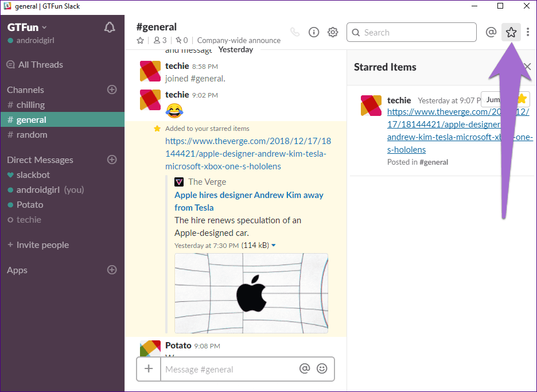Open All Threads view
The height and width of the screenshot is (392, 537).
click(x=35, y=64)
